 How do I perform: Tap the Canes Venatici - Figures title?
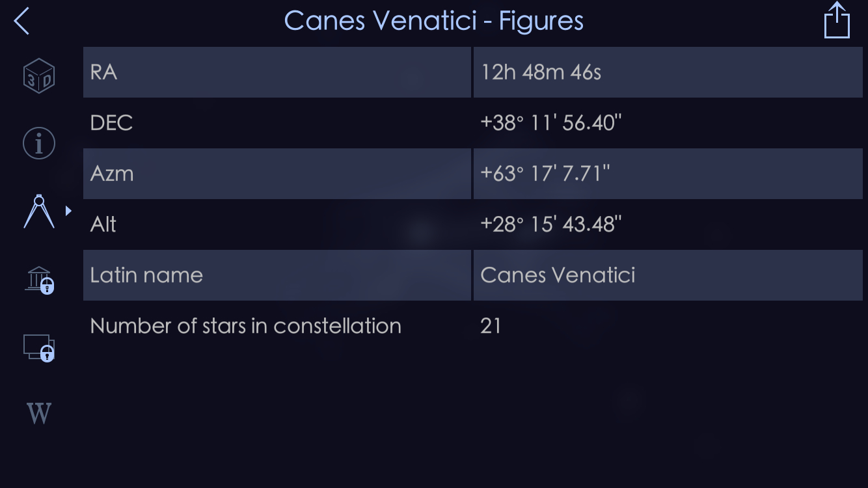(x=434, y=21)
